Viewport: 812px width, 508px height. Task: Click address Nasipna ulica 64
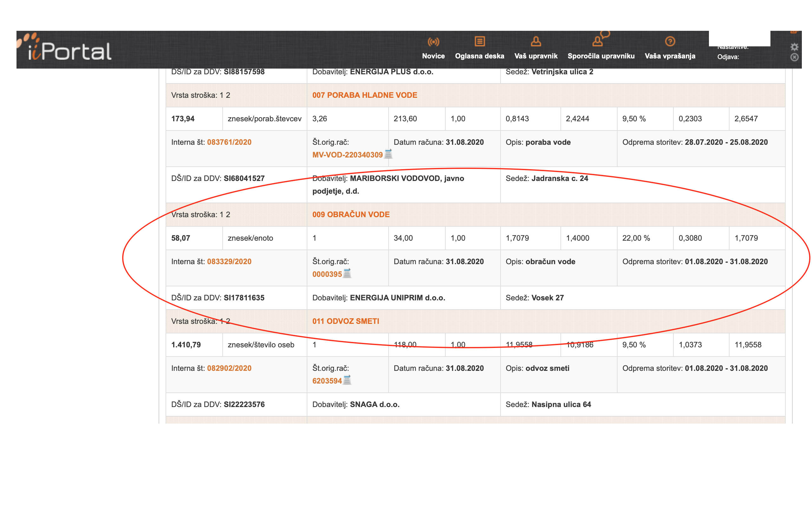(x=561, y=404)
